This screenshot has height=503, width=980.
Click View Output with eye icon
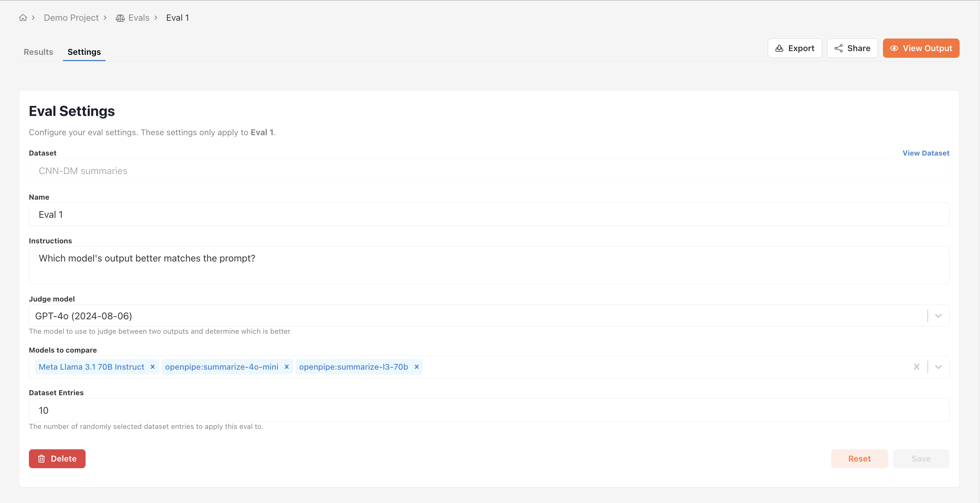click(x=921, y=48)
